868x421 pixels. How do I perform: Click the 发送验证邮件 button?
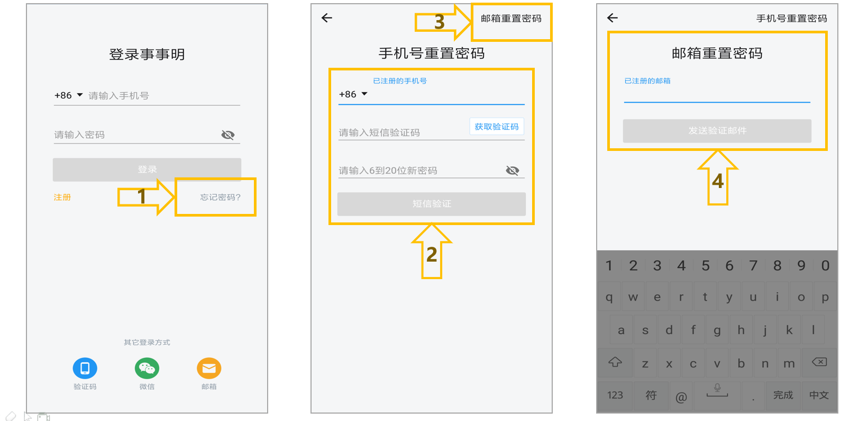point(717,131)
